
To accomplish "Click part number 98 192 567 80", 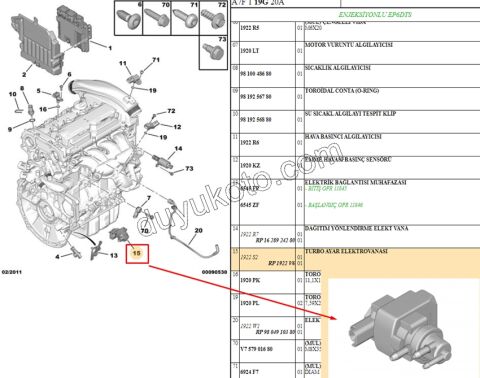I will tap(256, 97).
